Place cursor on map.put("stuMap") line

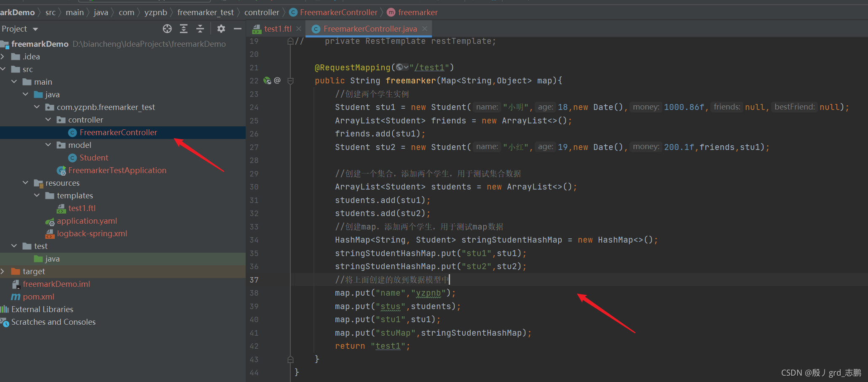[433, 333]
